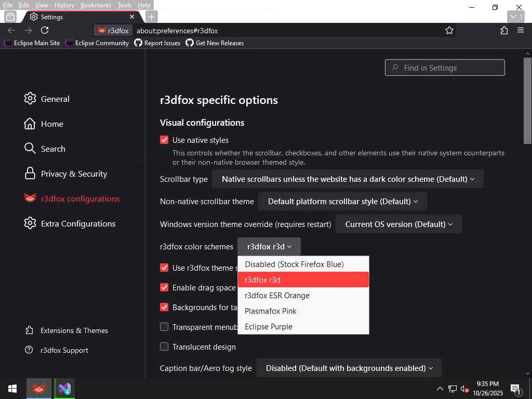
Task: Open the Help menu
Action: click(x=144, y=5)
